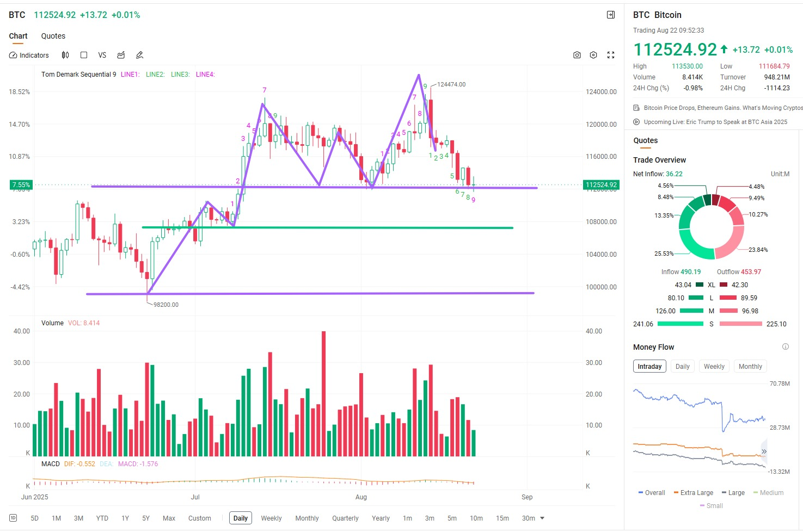Click Tom Demark Sequential 9 indicator label
The image size is (803, 532).
tap(79, 75)
